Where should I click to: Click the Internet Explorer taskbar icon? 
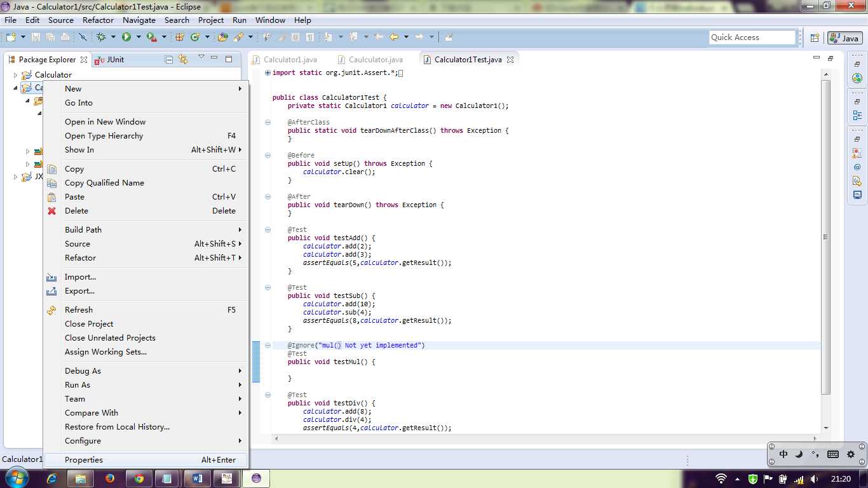[51, 478]
